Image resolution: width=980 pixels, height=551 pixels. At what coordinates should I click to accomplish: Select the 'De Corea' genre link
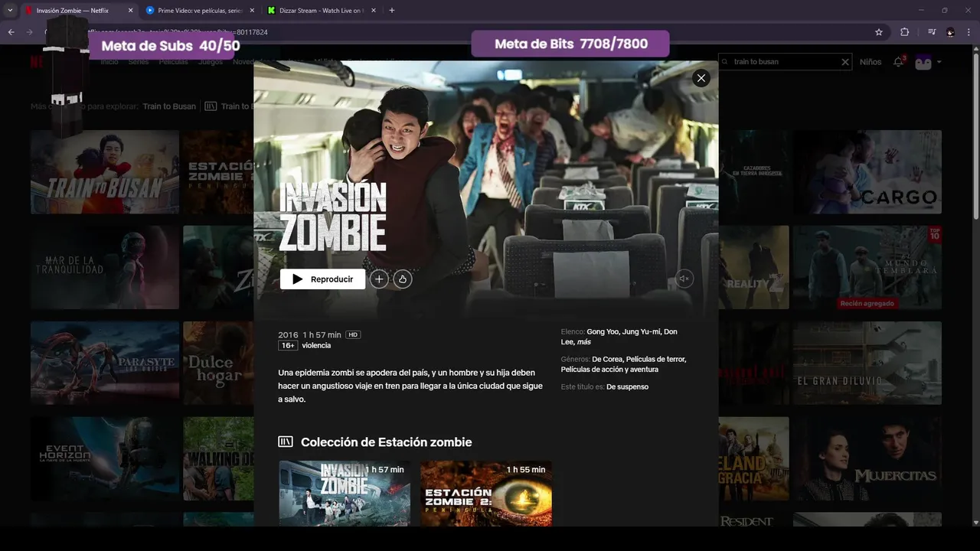click(607, 359)
